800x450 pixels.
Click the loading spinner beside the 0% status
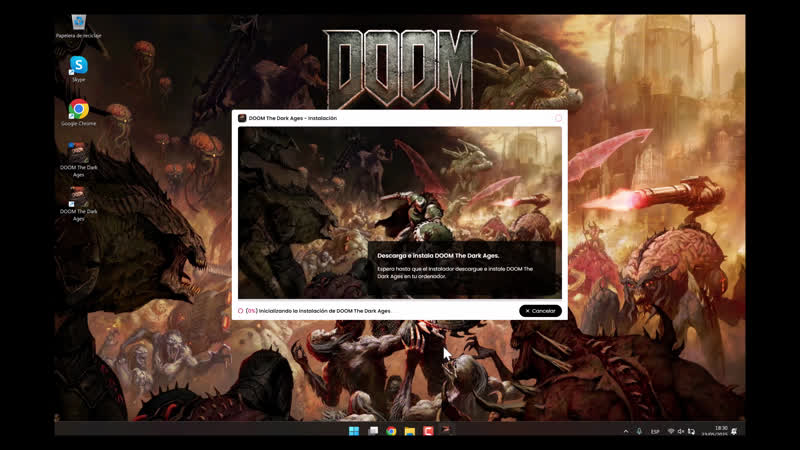240,311
